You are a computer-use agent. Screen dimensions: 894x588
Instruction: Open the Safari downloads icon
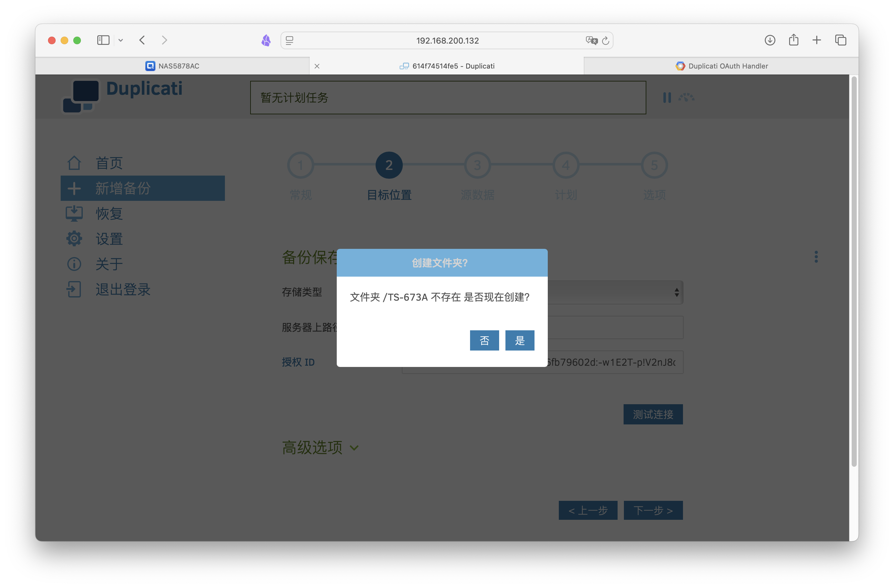pos(770,40)
